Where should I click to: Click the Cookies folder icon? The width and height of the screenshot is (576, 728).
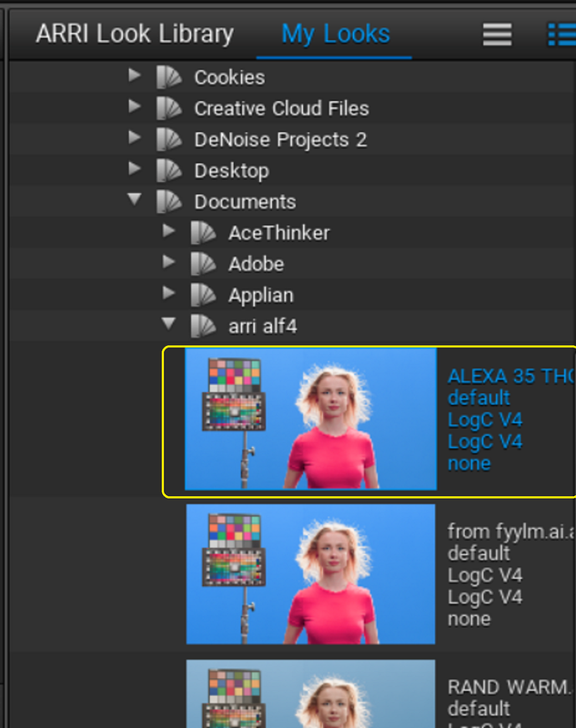pos(168,77)
